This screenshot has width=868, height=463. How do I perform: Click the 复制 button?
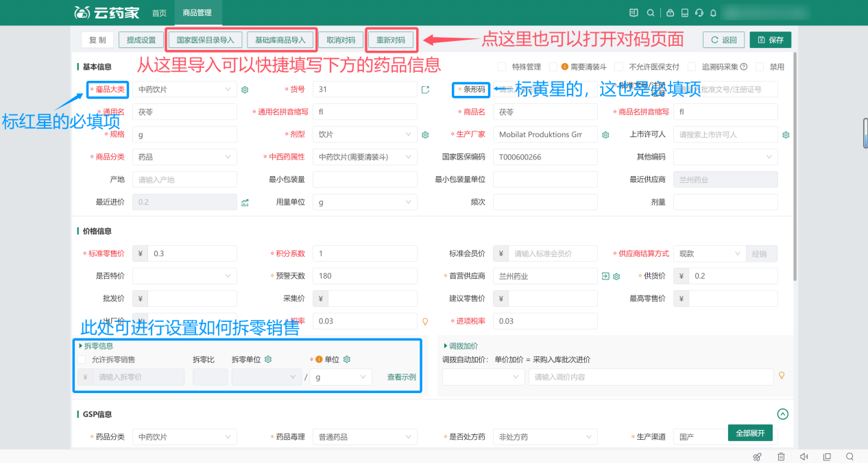[97, 40]
